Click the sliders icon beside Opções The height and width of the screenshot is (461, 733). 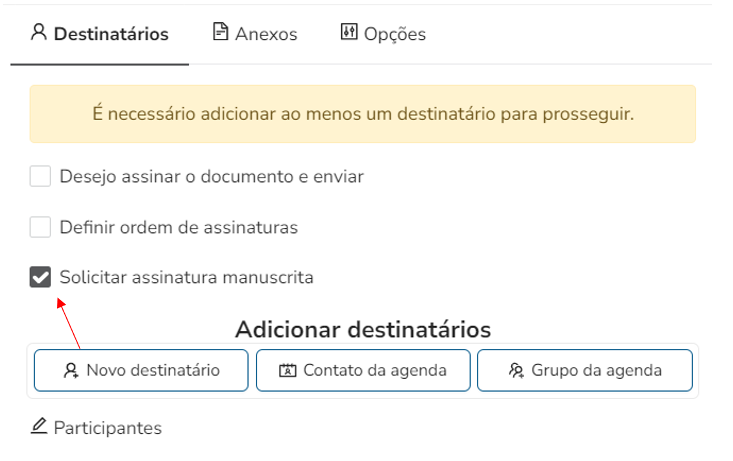pyautogui.click(x=348, y=32)
